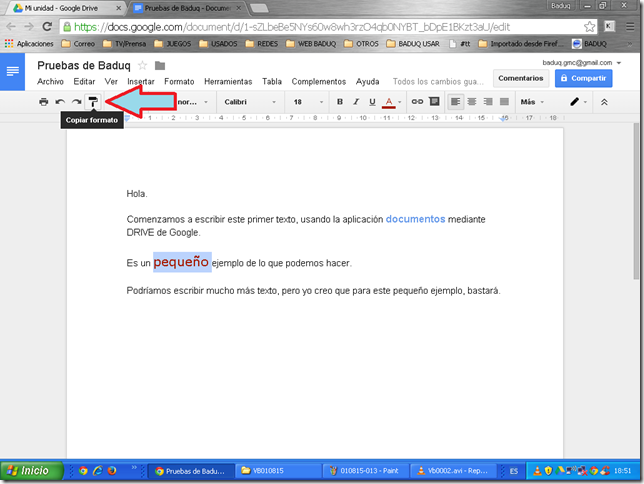The image size is (644, 484).
Task: Click the right margin marker on the ruler
Action: coord(504,118)
